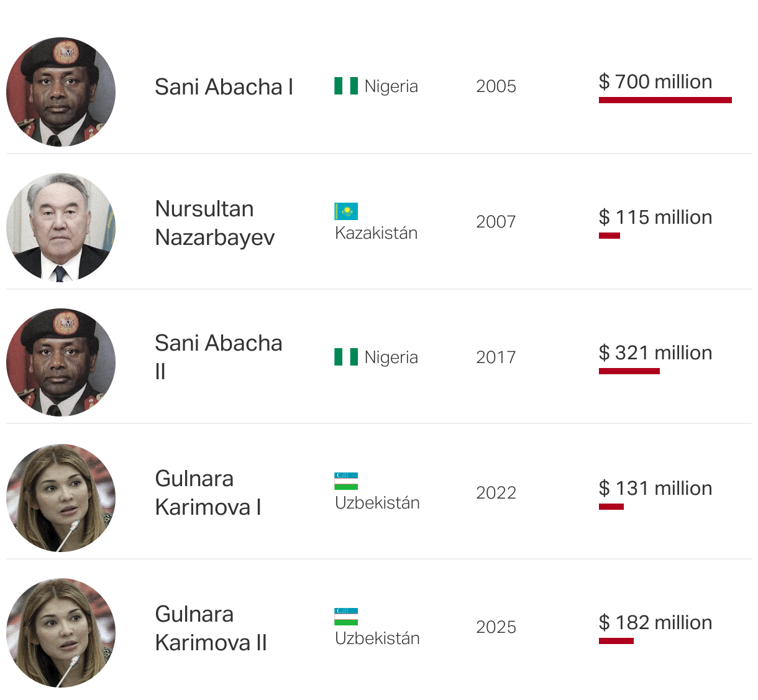Select the Gulnara Karimova II name text
Image resolution: width=758 pixels, height=700 pixels.
click(211, 629)
